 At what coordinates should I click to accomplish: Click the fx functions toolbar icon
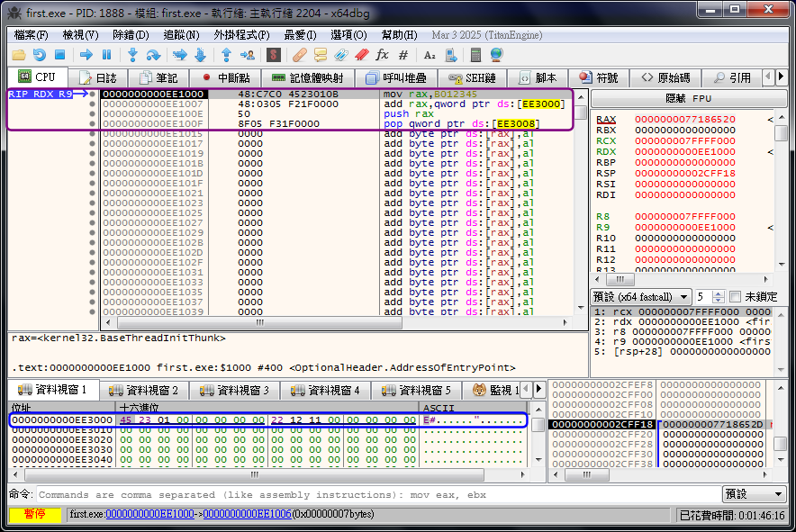pyautogui.click(x=382, y=55)
